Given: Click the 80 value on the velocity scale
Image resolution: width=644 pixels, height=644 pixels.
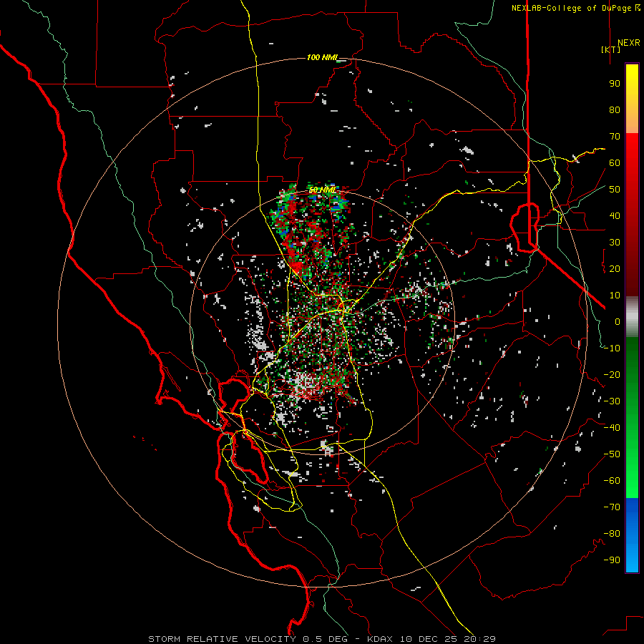Looking at the screenshot, I should [615, 110].
